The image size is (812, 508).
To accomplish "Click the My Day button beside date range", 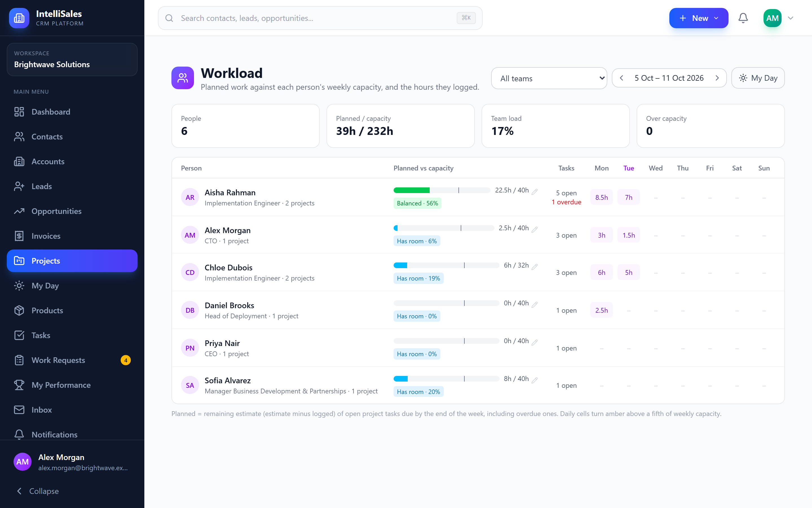I will click(758, 78).
